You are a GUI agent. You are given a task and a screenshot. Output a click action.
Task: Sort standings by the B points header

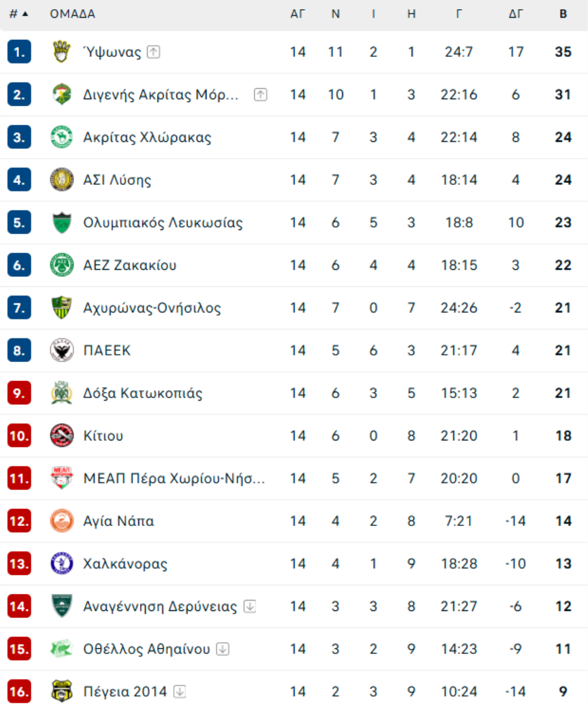tap(563, 14)
